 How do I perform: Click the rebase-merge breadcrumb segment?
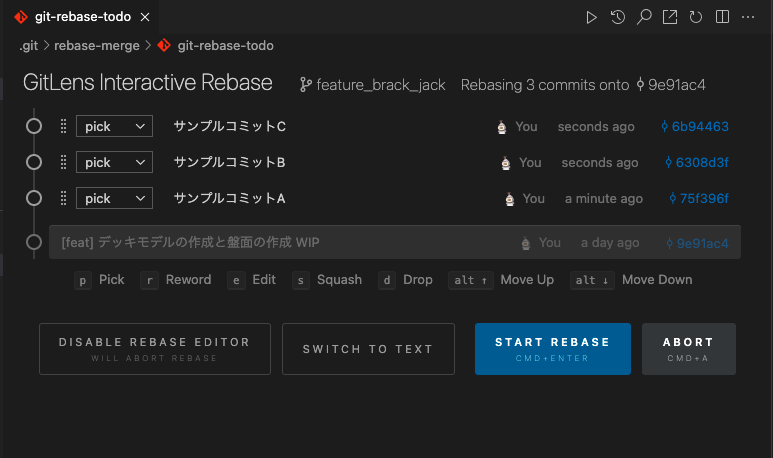tap(97, 46)
